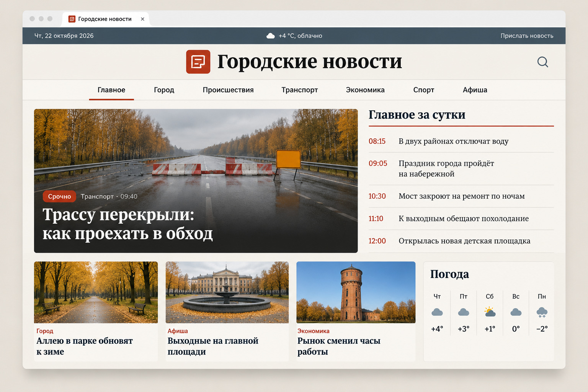This screenshot has height=392, width=588.
Task: Open the Экономика navigation item
Action: pos(365,90)
